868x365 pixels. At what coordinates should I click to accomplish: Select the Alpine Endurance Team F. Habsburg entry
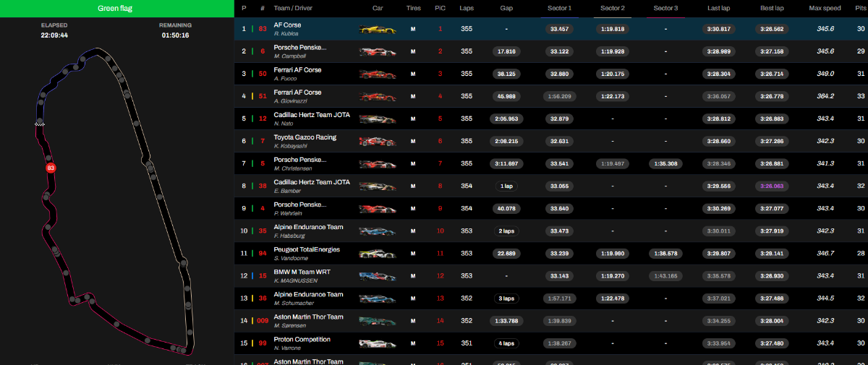coord(308,231)
